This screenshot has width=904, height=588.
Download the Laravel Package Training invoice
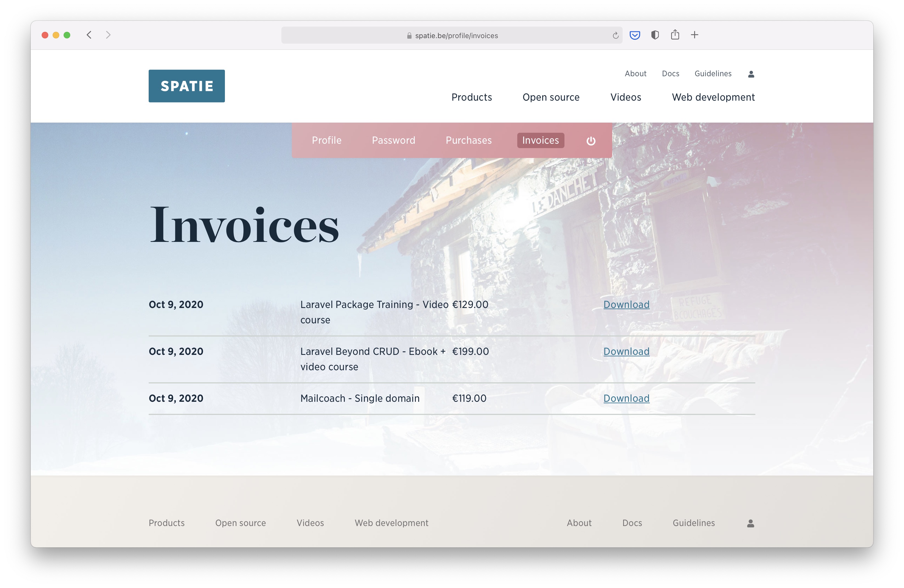[626, 305]
